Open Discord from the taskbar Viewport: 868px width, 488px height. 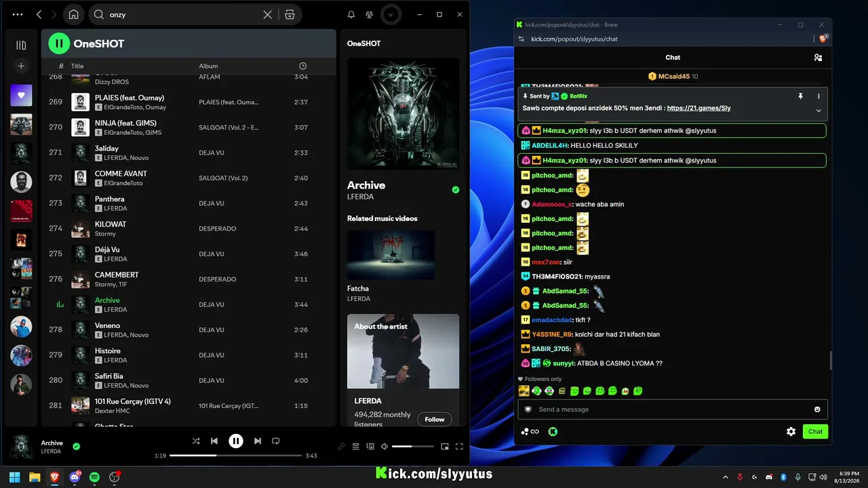(75, 477)
